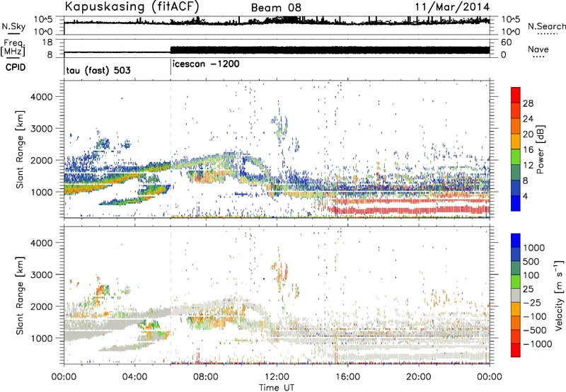Image resolution: width=566 pixels, height=392 pixels.
Task: Click the Power colorbar red top segment
Action: coord(516,95)
